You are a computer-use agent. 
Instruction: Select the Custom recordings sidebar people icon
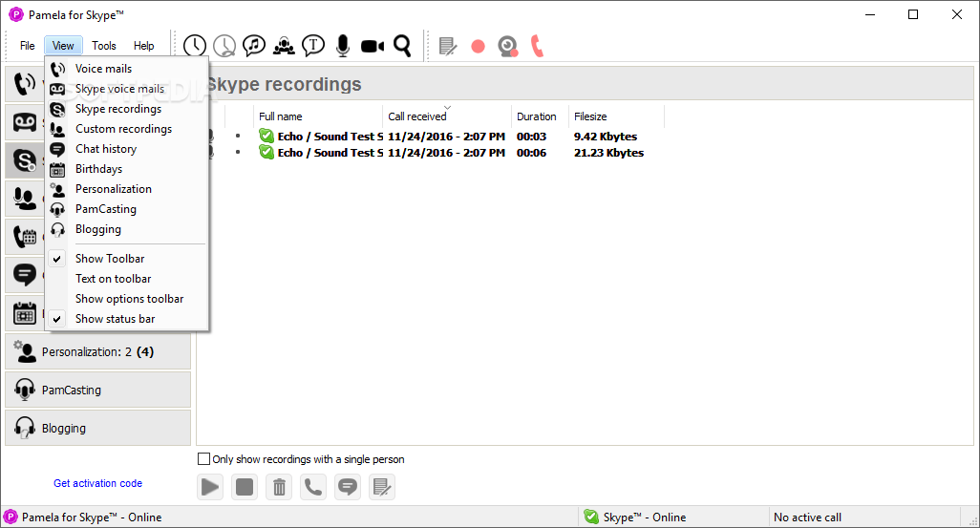(25, 199)
